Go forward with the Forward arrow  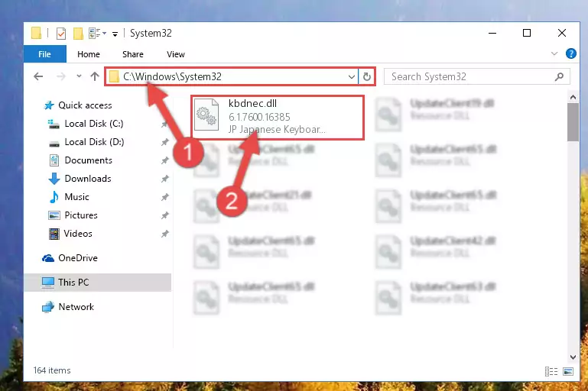coord(60,77)
